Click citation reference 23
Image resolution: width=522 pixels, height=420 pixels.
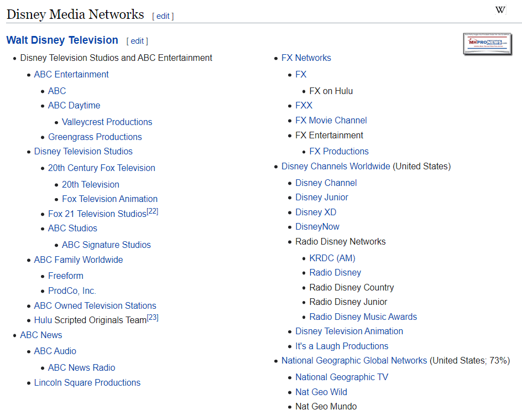[153, 318]
